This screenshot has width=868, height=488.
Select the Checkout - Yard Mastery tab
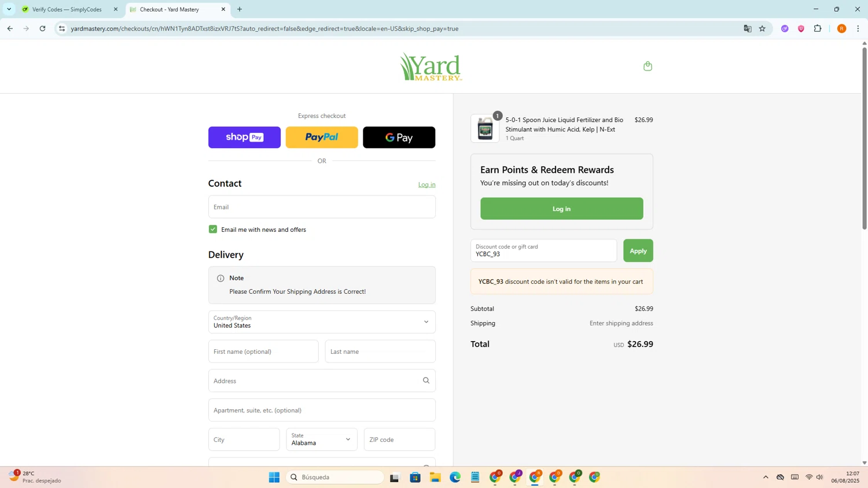[170, 9]
